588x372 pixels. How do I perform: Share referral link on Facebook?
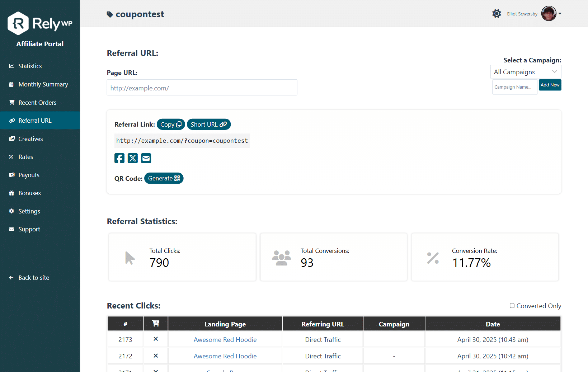119,158
